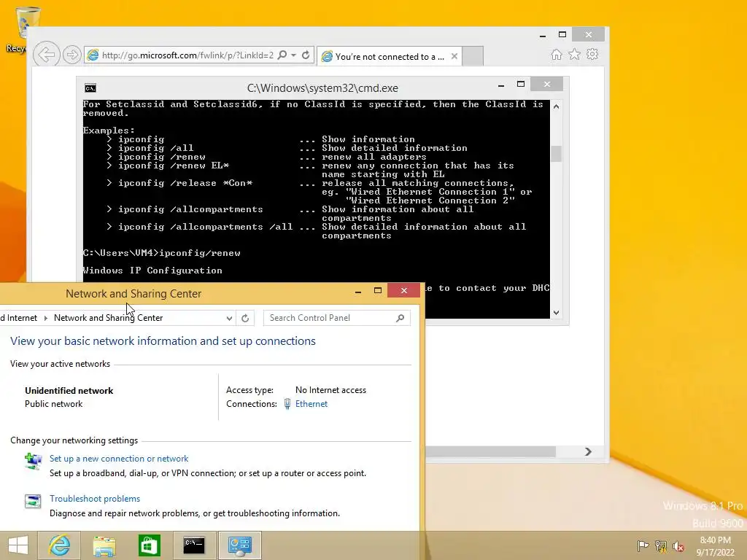
Task: Click the Troubleshoot problems icon
Action: (33, 501)
